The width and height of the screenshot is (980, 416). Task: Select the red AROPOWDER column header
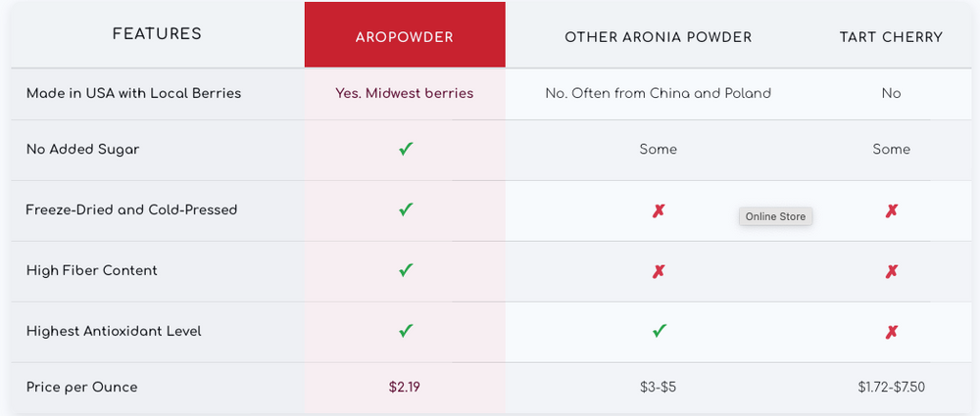(405, 37)
